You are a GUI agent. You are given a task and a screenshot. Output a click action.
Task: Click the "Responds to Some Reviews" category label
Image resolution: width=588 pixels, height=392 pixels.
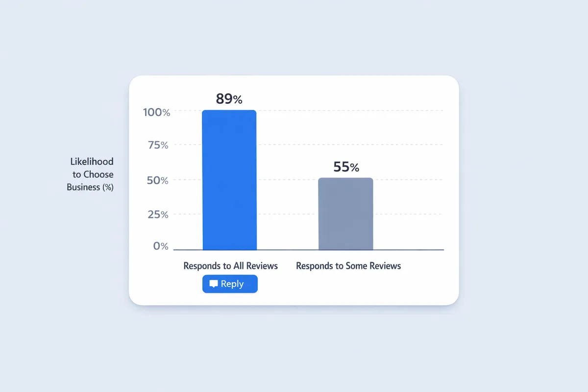pos(348,266)
